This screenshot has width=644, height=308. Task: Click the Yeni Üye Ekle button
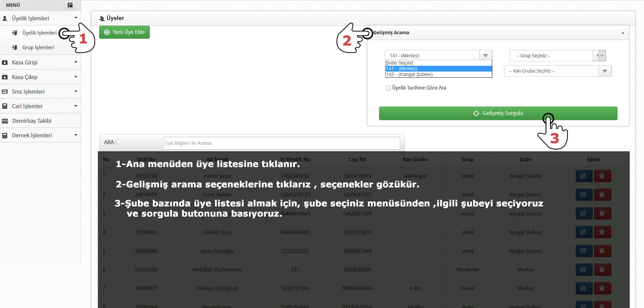coord(124,32)
